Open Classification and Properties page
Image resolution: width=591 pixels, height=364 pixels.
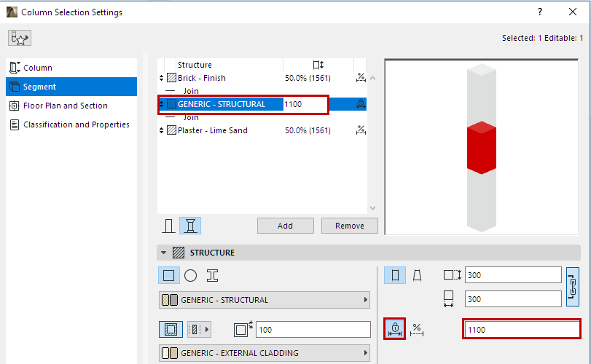pos(71,124)
